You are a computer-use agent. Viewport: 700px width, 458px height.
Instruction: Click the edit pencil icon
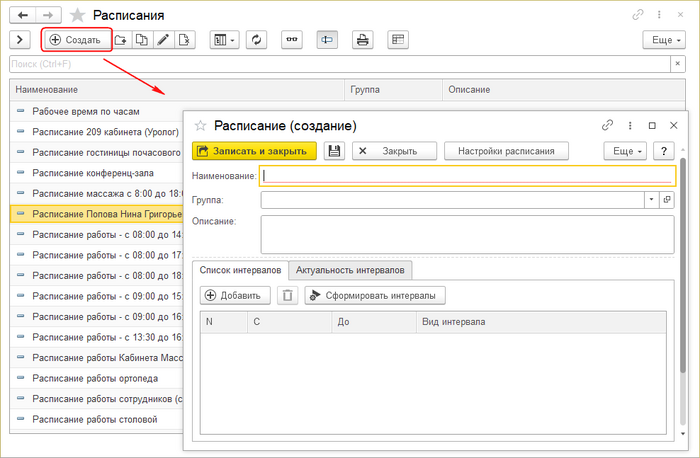(x=162, y=40)
